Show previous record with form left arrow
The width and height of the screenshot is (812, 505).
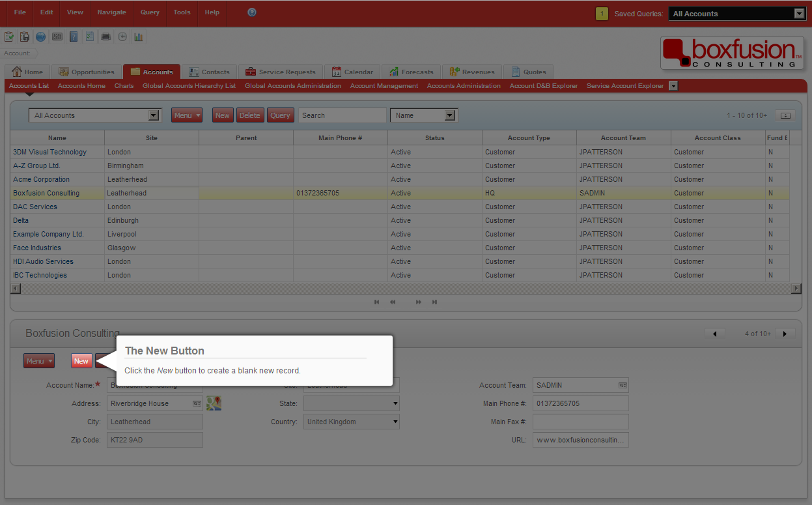point(715,334)
